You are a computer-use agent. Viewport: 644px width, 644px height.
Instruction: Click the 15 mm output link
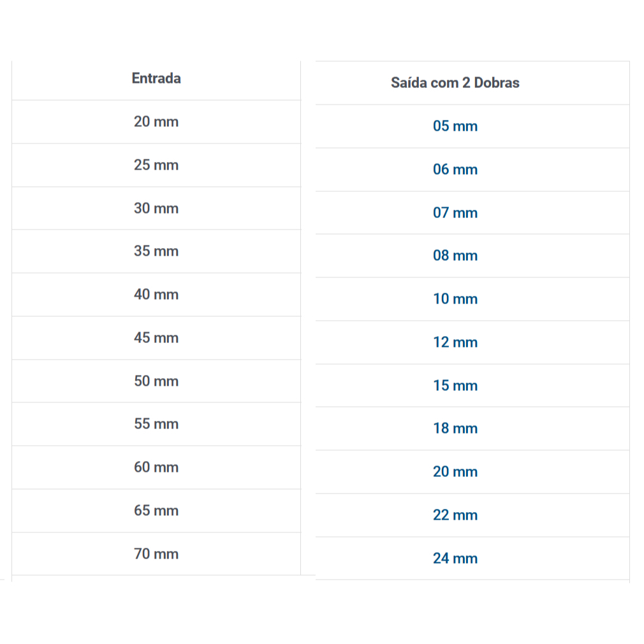point(455,386)
